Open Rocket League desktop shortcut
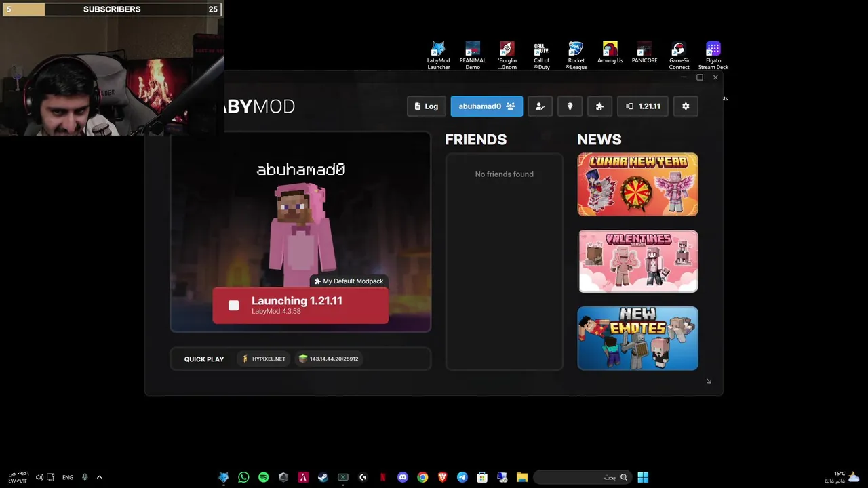The image size is (868, 488). tap(576, 56)
